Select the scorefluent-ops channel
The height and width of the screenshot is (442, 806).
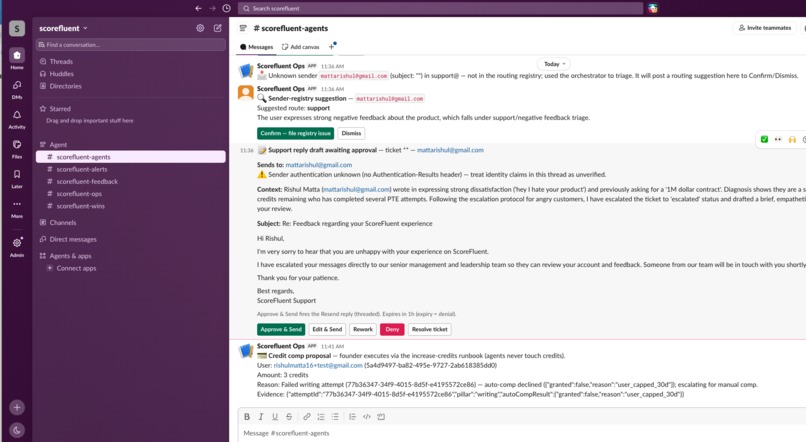[131, 194]
